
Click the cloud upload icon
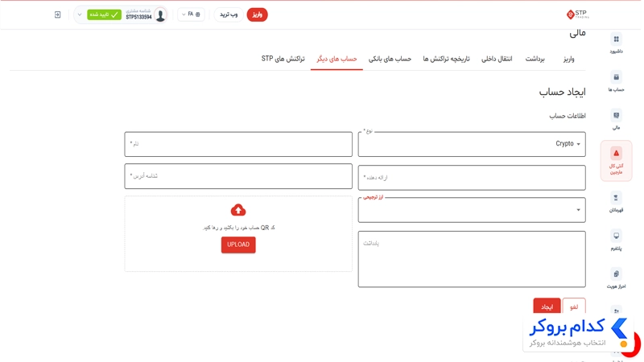click(x=238, y=210)
